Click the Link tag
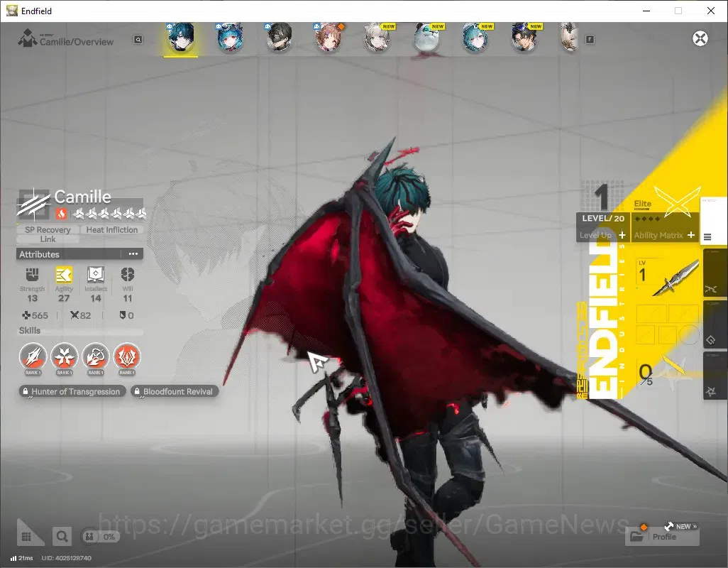 pos(48,239)
